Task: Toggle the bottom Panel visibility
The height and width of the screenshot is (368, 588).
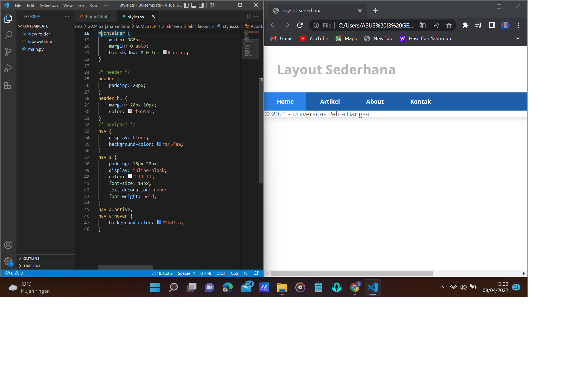Action: coord(194,5)
